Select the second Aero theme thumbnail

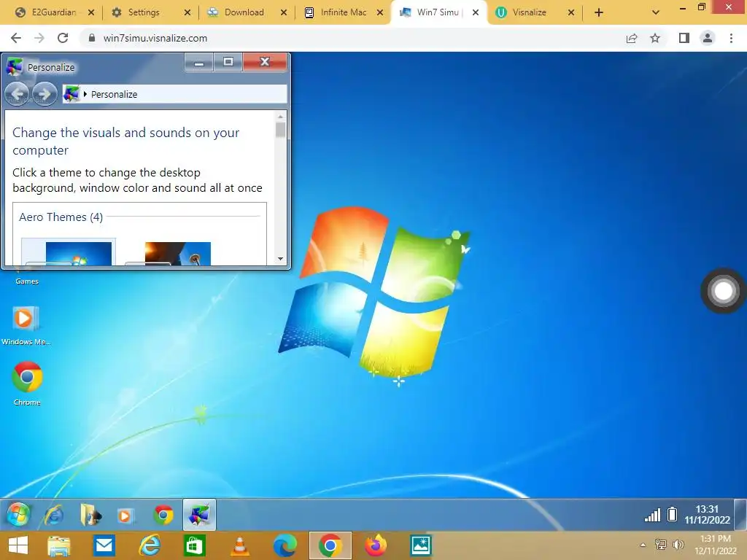177,253
